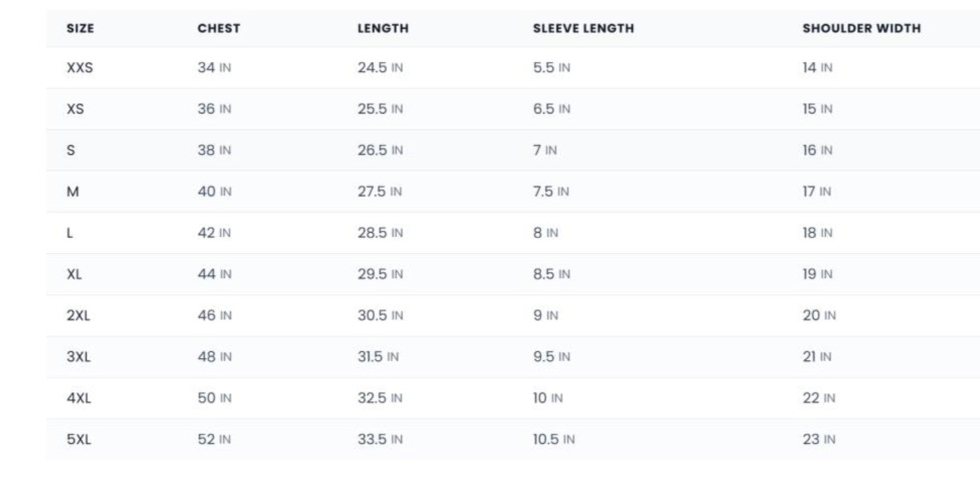The width and height of the screenshot is (980, 477).
Task: Select the XS size row label
Action: click(75, 109)
